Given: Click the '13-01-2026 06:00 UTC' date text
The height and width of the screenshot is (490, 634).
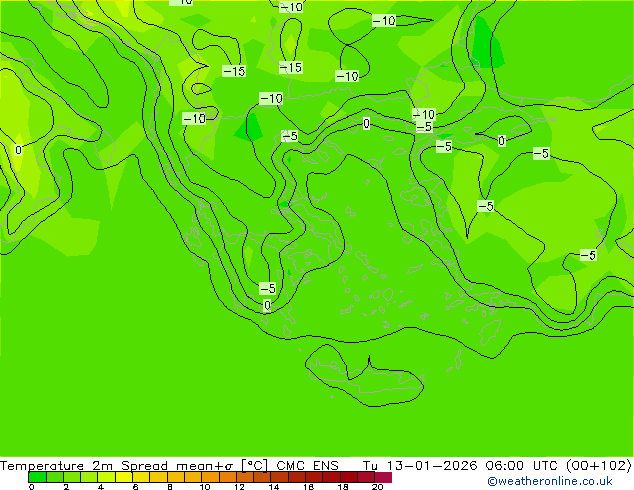Looking at the screenshot, I should (x=472, y=466).
